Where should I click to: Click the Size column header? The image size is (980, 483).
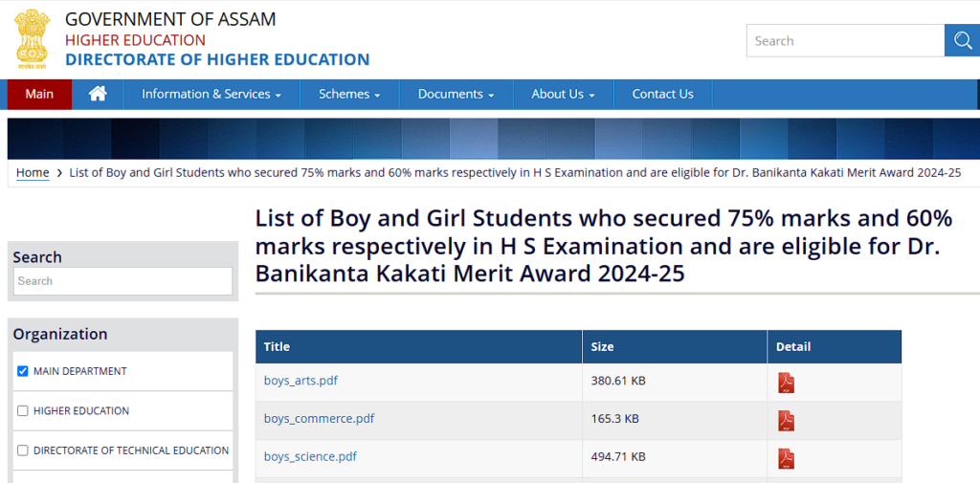click(675, 347)
